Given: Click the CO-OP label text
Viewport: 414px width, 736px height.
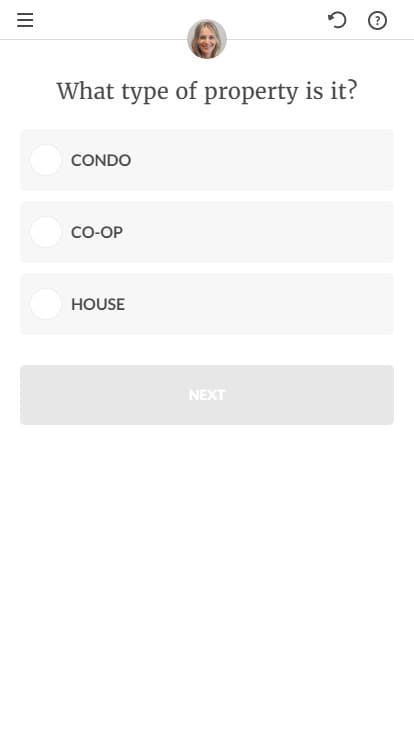Looking at the screenshot, I should click(97, 232).
